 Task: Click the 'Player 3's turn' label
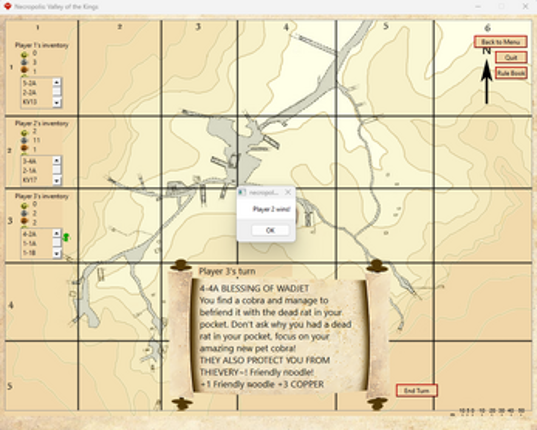coord(227,271)
